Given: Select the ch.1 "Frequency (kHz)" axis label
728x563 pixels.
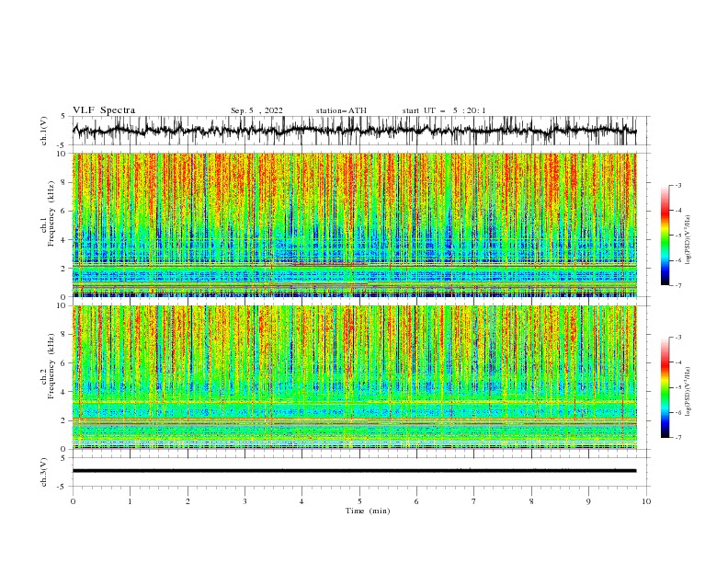Looking at the screenshot, I should tap(51, 214).
